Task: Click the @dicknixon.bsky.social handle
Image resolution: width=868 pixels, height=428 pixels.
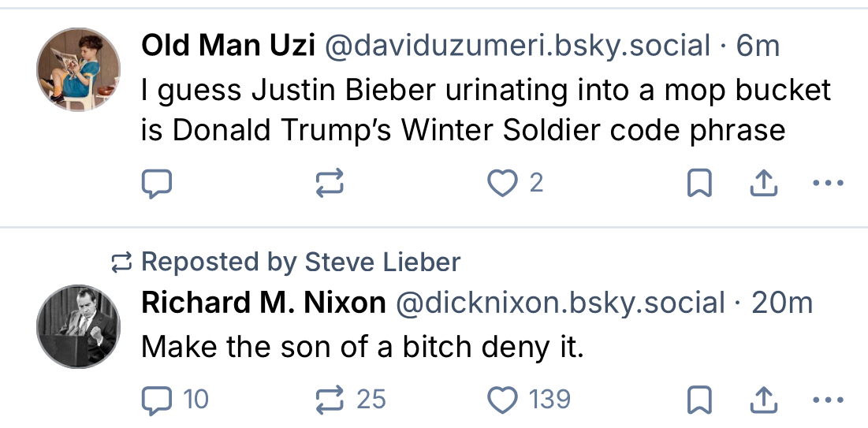Action: coord(559,303)
